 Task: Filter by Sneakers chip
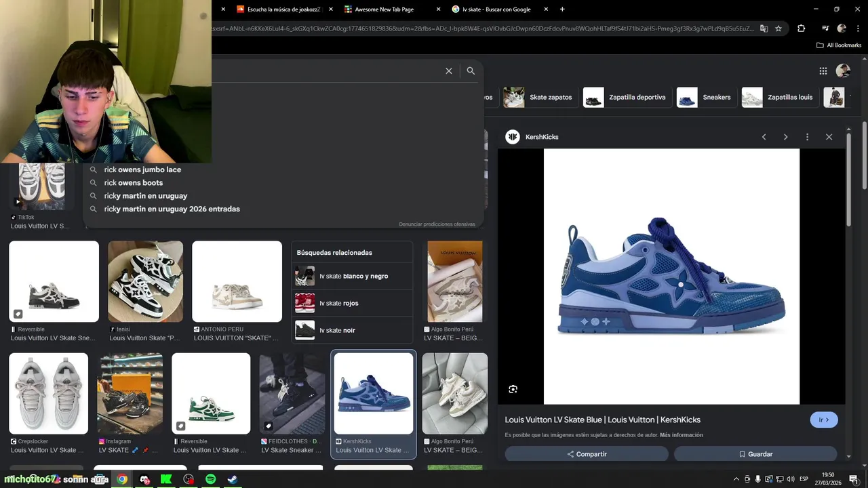(x=705, y=97)
